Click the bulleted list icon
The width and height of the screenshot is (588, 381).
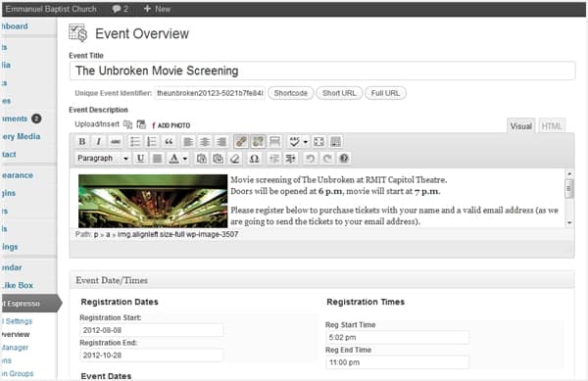pyautogui.click(x=135, y=142)
